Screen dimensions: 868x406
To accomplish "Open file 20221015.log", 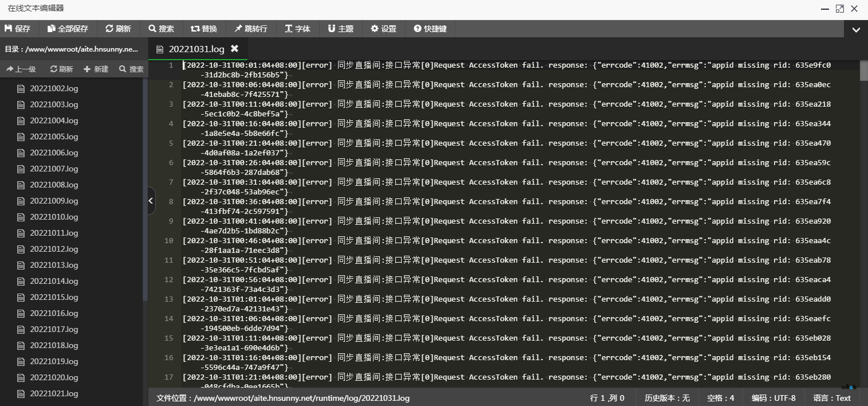I will point(54,297).
